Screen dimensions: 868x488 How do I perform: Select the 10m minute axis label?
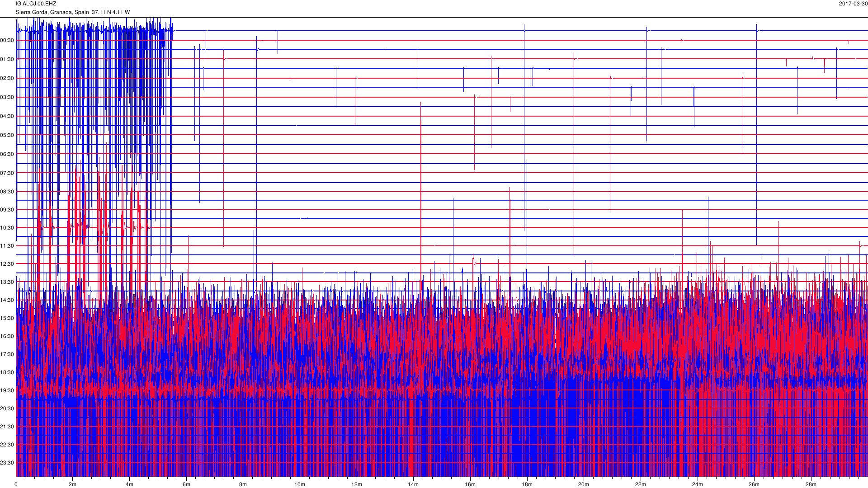pyautogui.click(x=300, y=484)
